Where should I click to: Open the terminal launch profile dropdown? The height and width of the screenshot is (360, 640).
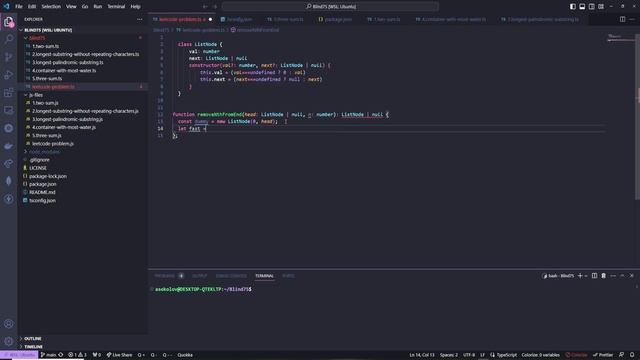click(586, 276)
